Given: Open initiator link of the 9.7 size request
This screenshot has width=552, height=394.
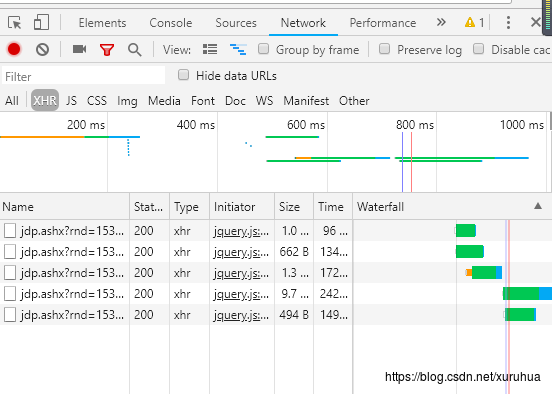Looking at the screenshot, I should [241, 294].
